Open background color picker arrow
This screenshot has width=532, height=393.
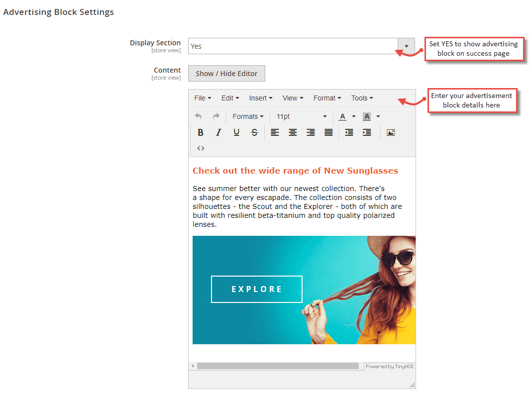[378, 116]
